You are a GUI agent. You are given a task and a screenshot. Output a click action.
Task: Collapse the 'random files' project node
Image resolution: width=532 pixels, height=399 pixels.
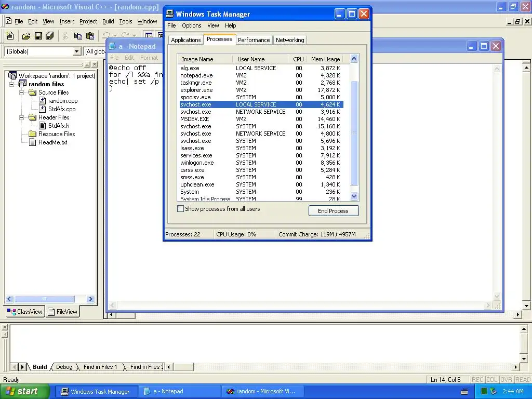[12, 84]
